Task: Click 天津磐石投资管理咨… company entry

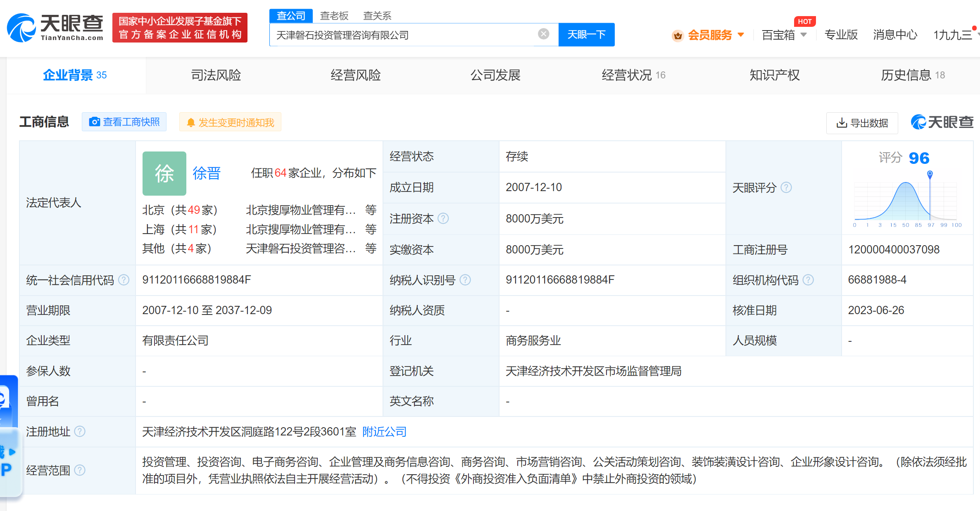Action: tap(300, 248)
